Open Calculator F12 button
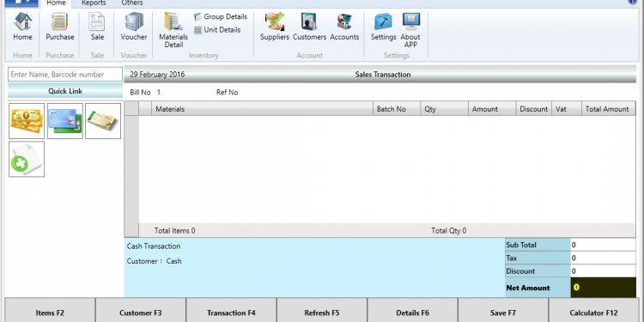Screen dimensions: 644x322 pos(594,311)
